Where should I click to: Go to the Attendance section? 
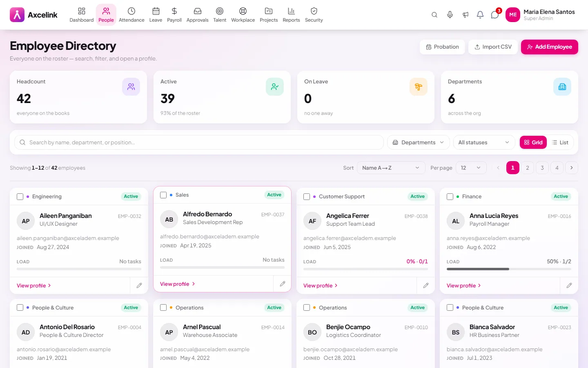131,15
